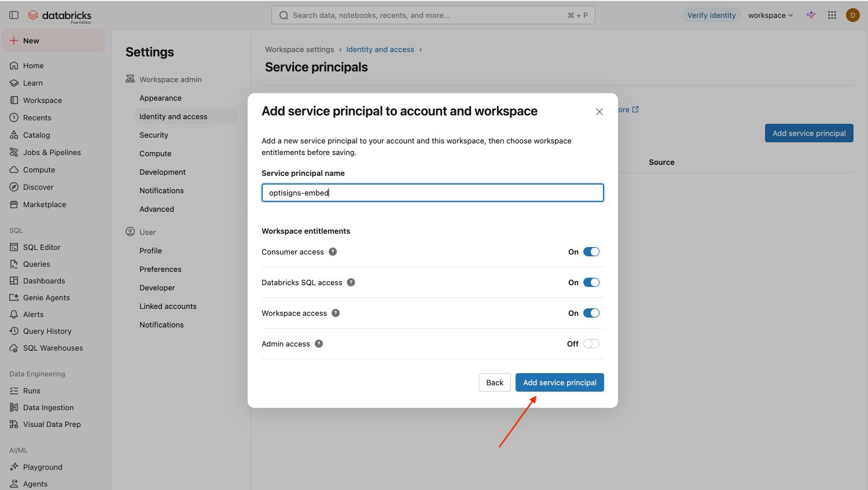
Task: Turn off Workspace access toggle
Action: coord(591,313)
